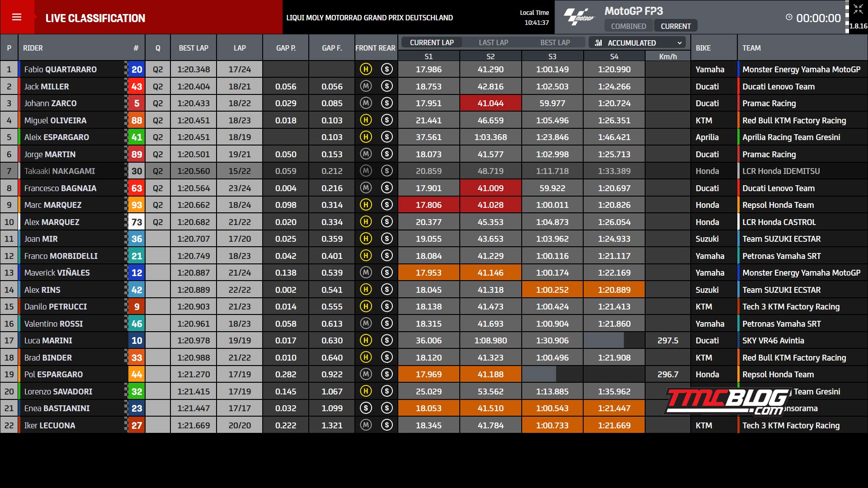Image resolution: width=868 pixels, height=488 pixels.
Task: Click Quartararo's rear tyre S icon
Action: click(x=387, y=69)
